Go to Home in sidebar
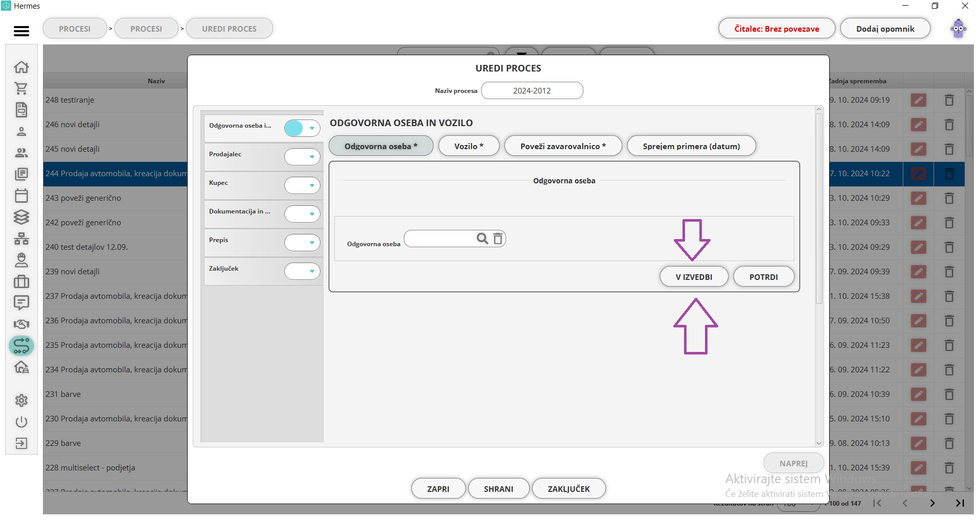This screenshot has width=980, height=522. 21,67
